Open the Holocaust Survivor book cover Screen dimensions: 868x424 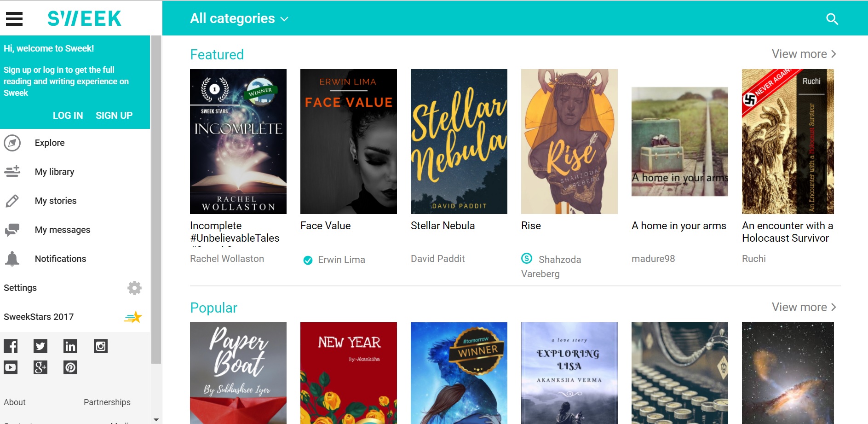coord(788,141)
